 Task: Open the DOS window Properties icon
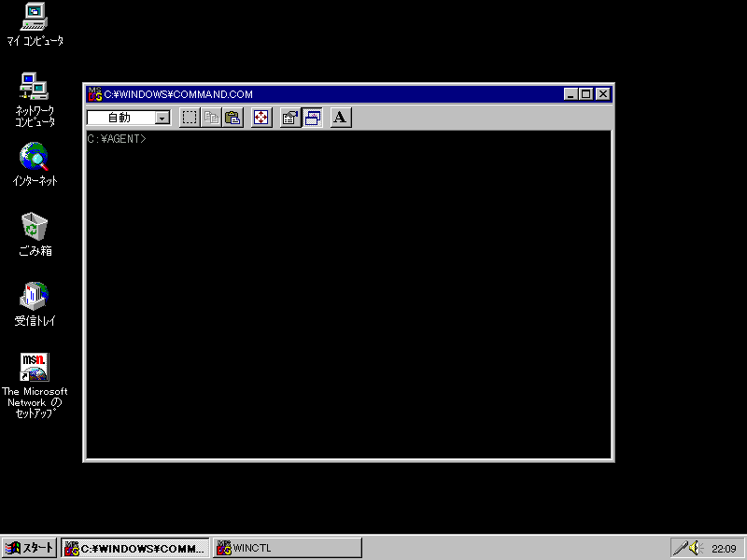(x=290, y=118)
